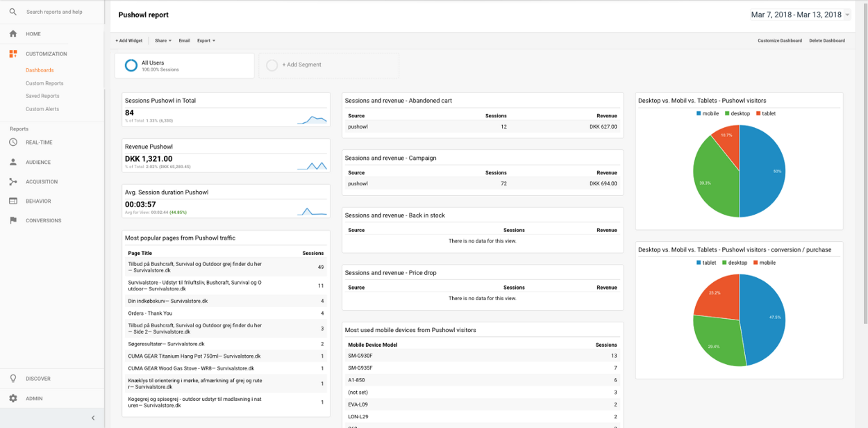Click the Audience person icon

point(12,161)
